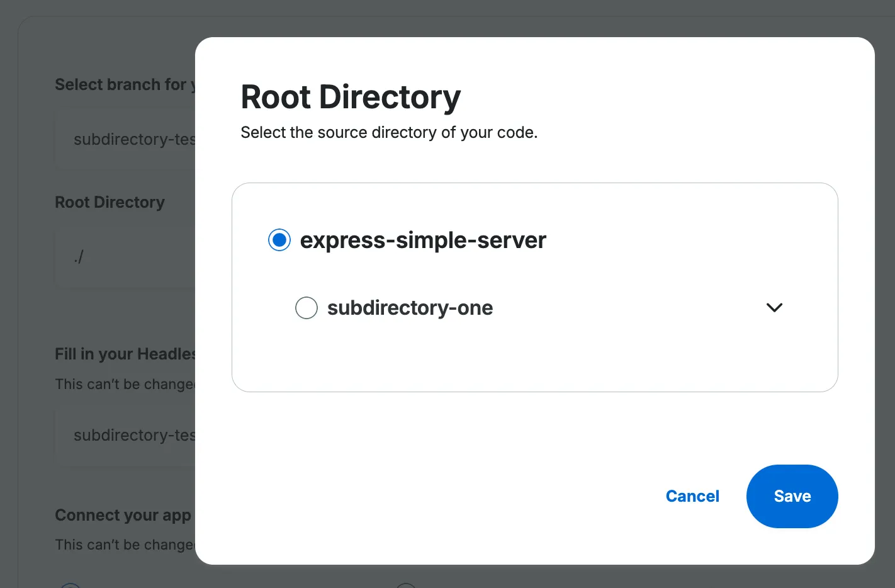Click the Connect your app section heading

pos(123,514)
